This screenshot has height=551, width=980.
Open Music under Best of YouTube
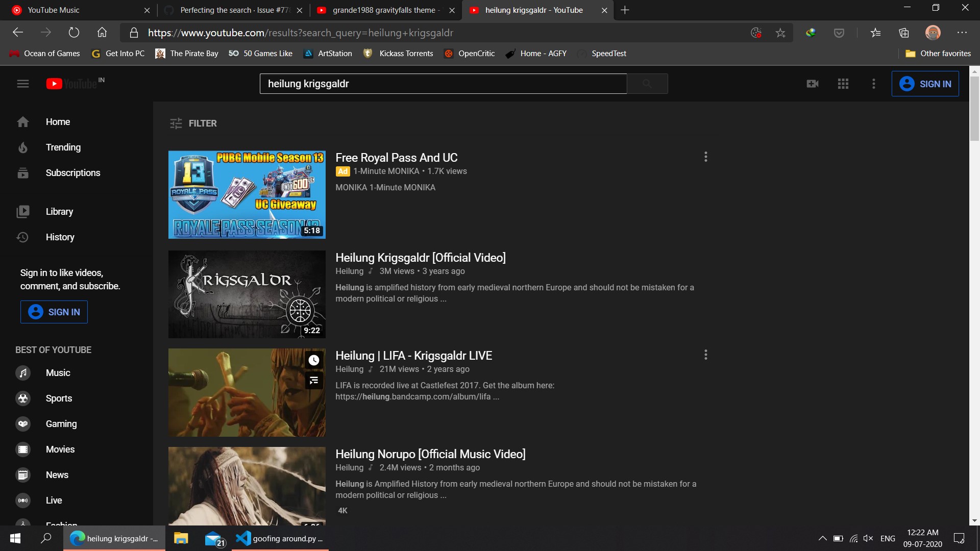pyautogui.click(x=58, y=373)
